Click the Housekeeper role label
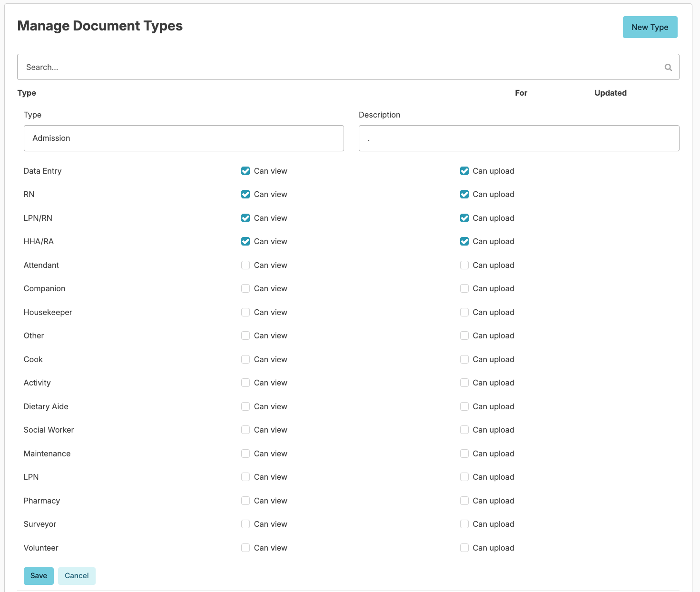The height and width of the screenshot is (592, 700). point(48,312)
